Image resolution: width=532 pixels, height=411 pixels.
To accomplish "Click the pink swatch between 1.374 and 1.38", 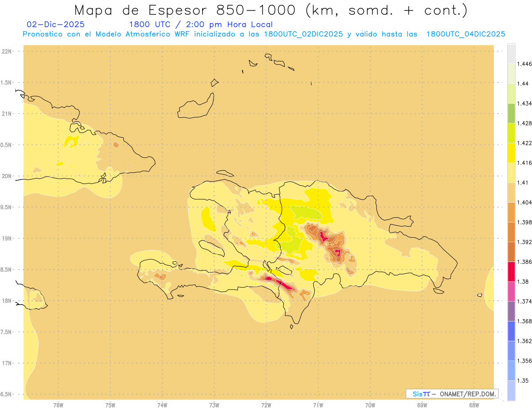I will [511, 292].
